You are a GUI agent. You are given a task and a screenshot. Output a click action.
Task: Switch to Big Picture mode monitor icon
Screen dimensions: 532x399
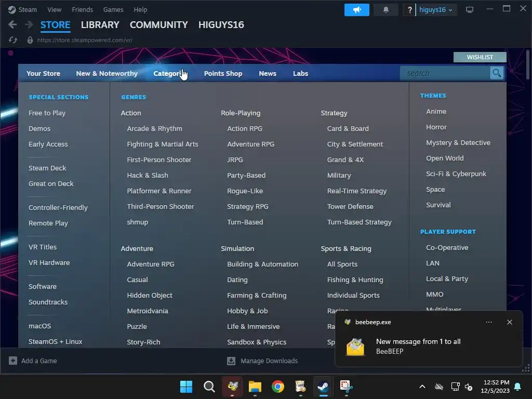pyautogui.click(x=470, y=10)
